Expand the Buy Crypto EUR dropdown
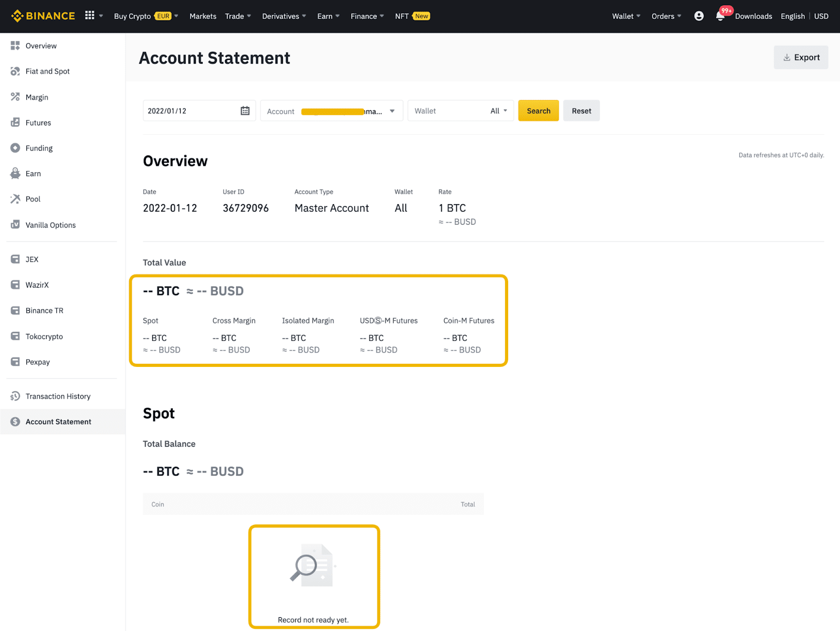 click(146, 16)
